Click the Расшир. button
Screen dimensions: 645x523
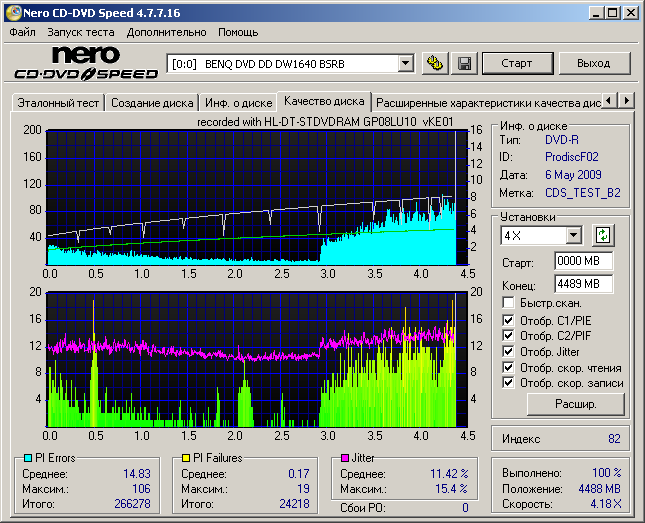[x=575, y=405]
